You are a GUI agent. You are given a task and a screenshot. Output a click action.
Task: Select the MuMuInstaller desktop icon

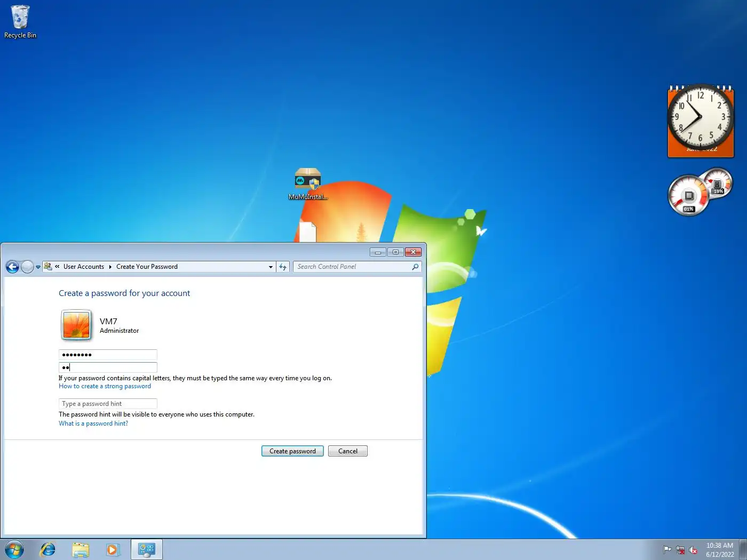(308, 184)
